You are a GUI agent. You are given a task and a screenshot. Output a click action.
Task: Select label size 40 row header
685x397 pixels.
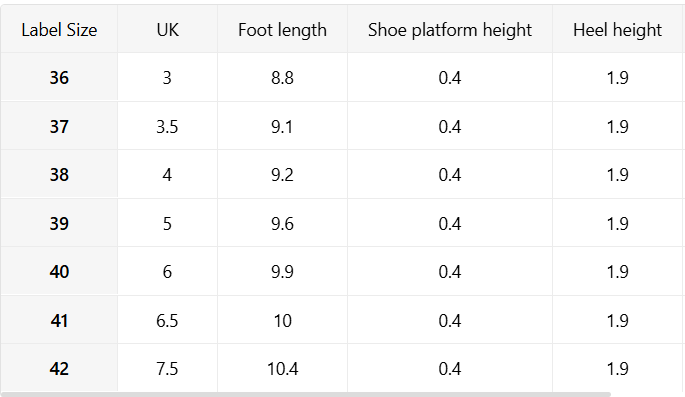pyautogui.click(x=59, y=272)
